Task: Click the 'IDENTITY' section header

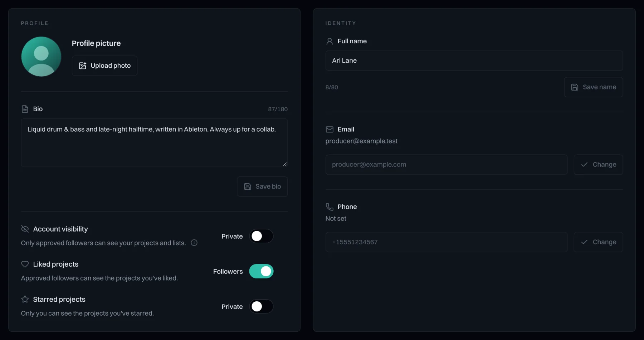Action: pos(341,23)
